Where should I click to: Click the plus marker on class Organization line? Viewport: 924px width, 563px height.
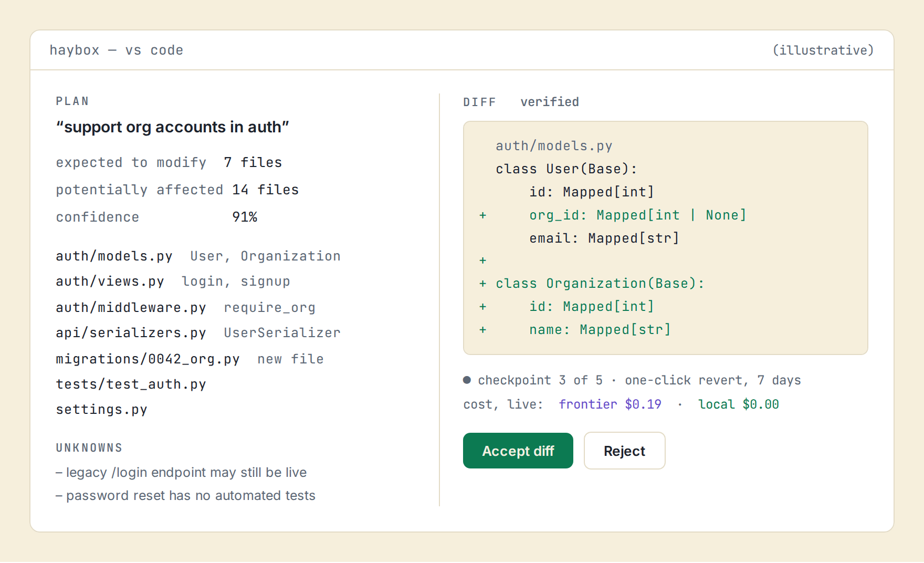pyautogui.click(x=482, y=284)
